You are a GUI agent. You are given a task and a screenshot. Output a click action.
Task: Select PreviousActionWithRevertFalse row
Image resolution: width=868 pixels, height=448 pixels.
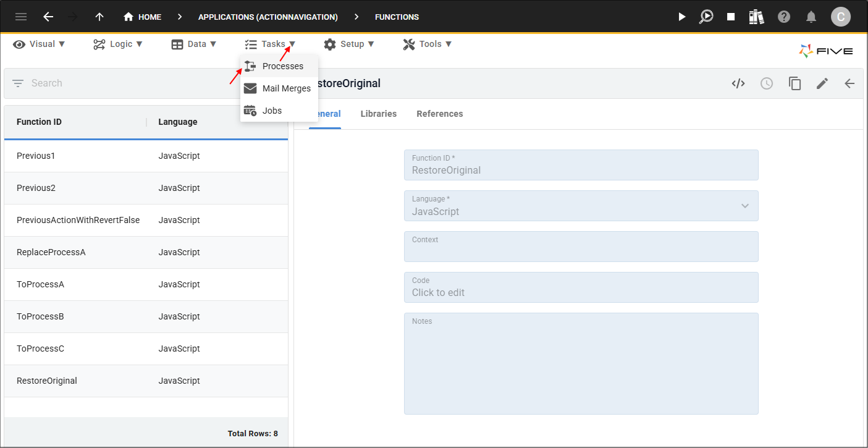(146, 220)
